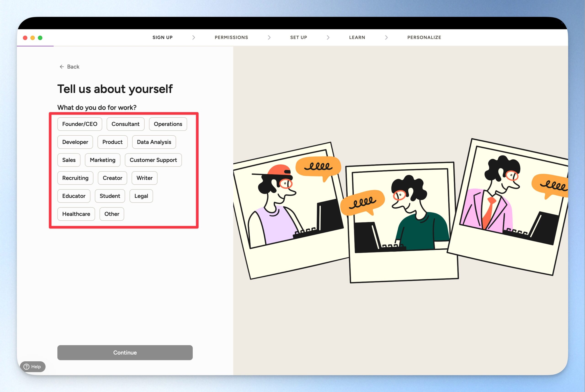The height and width of the screenshot is (392, 585).
Task: Click the chevron after Sign Up
Action: click(x=193, y=37)
